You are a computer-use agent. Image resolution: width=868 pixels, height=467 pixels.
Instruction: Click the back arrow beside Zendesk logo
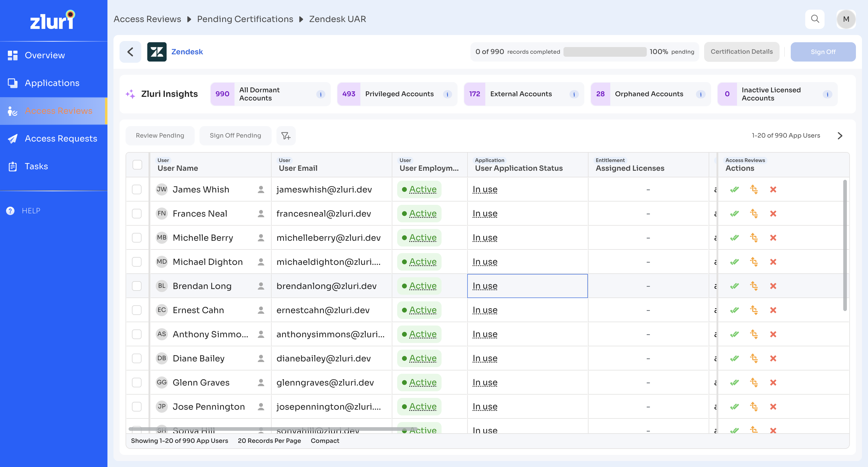click(x=130, y=52)
